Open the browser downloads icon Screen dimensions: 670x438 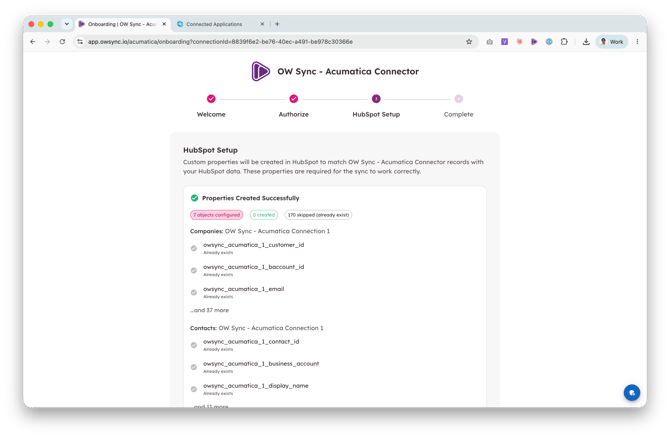click(x=586, y=42)
